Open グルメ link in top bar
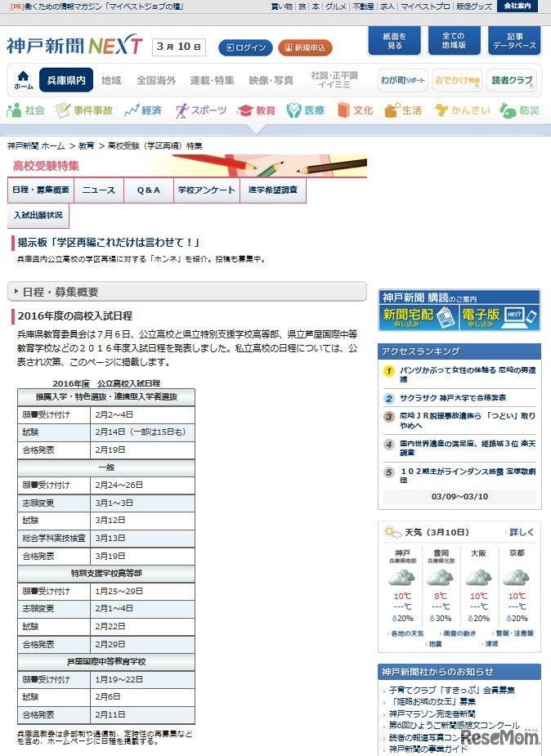 coord(335,7)
